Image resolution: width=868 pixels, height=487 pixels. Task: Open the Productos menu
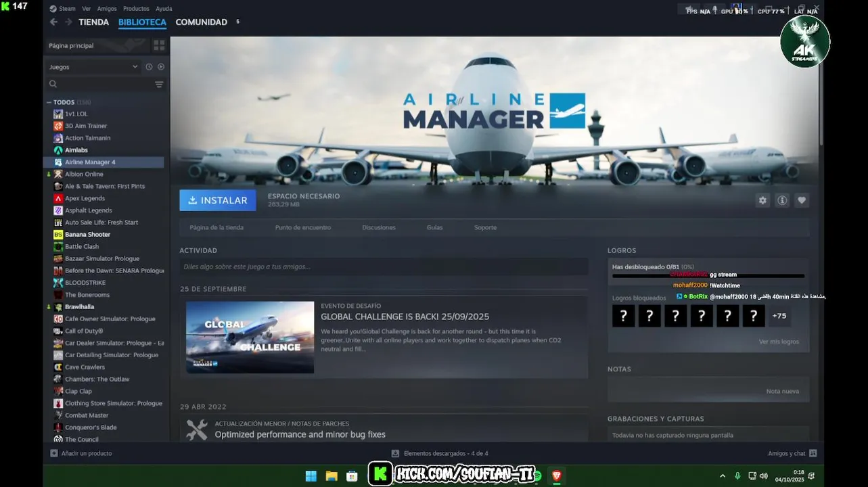136,9
